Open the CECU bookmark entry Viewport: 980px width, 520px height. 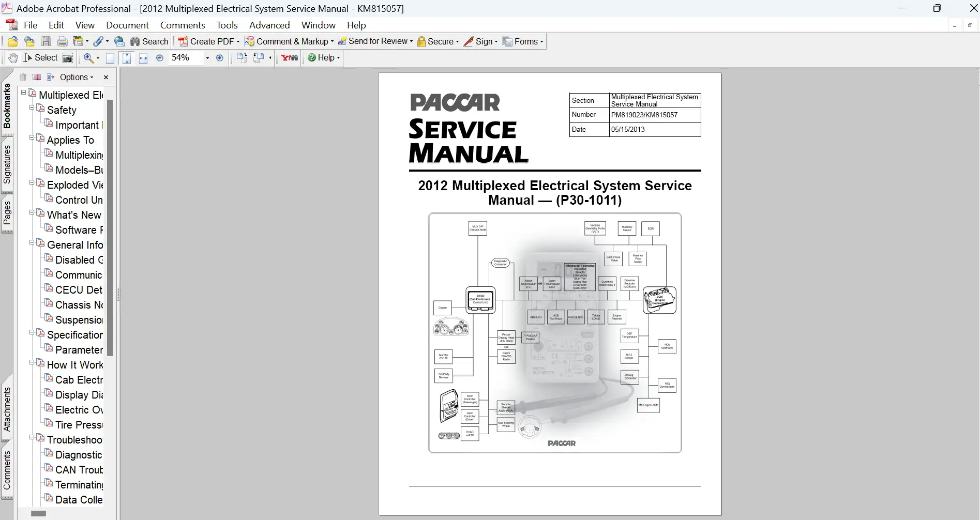tap(79, 290)
